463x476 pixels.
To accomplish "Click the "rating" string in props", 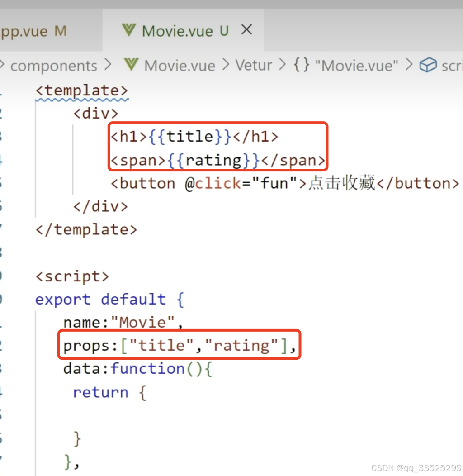I will tap(241, 346).
